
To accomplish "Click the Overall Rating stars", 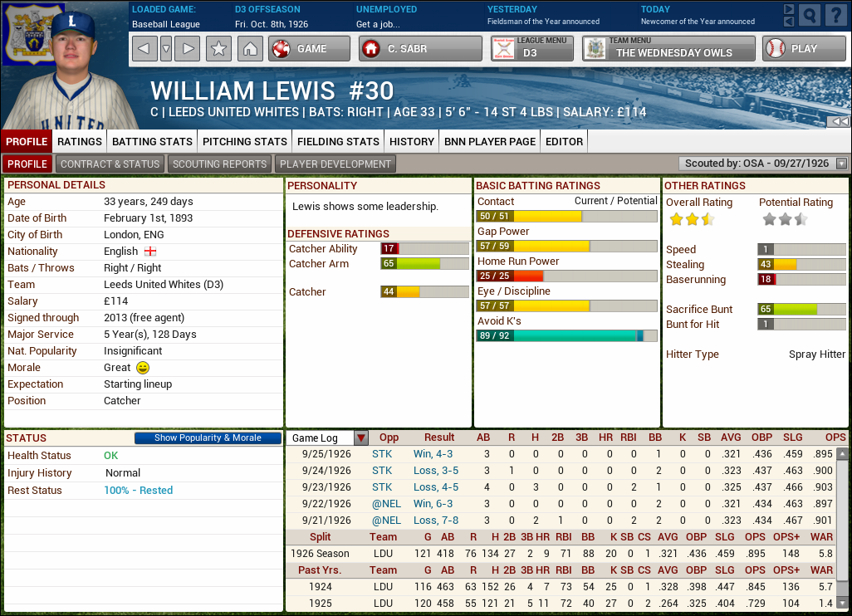I will pyautogui.click(x=692, y=219).
